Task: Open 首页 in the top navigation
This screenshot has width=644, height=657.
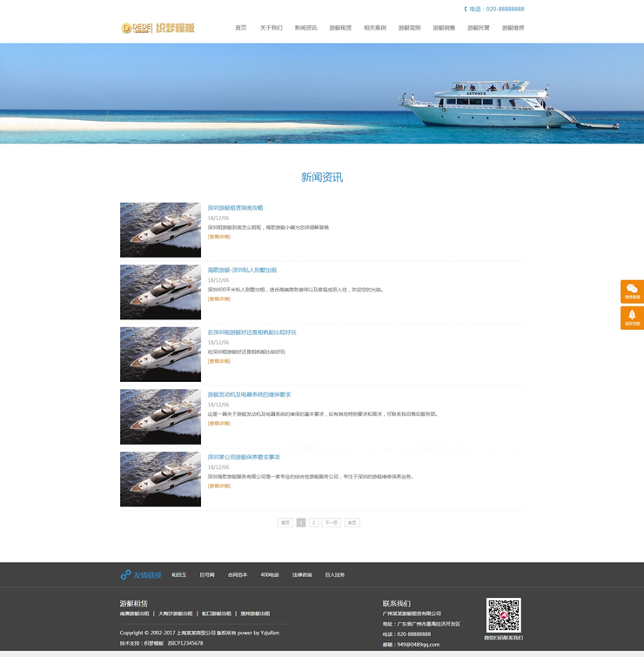Action: (x=241, y=28)
